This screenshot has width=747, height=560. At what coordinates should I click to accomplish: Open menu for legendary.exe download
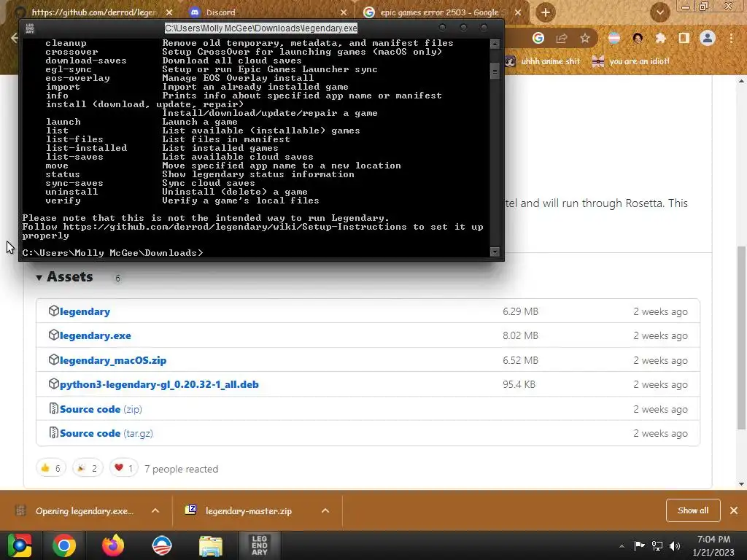pyautogui.click(x=155, y=510)
